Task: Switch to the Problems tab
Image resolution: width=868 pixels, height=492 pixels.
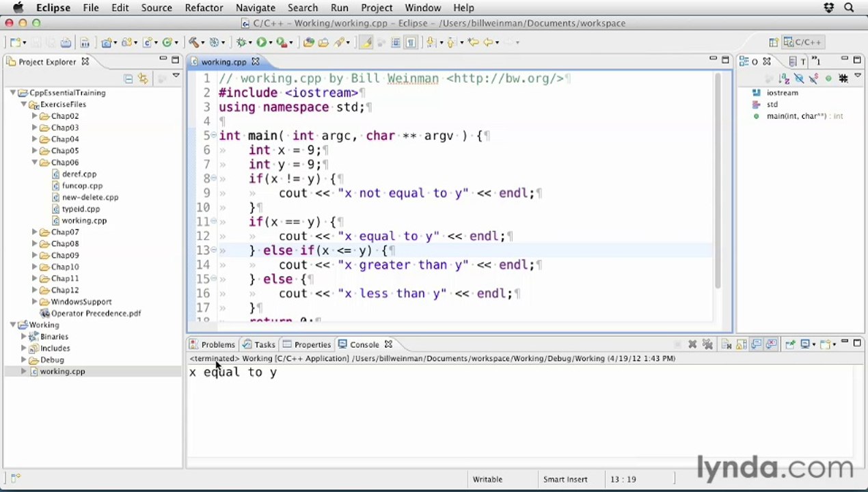Action: [213, 344]
